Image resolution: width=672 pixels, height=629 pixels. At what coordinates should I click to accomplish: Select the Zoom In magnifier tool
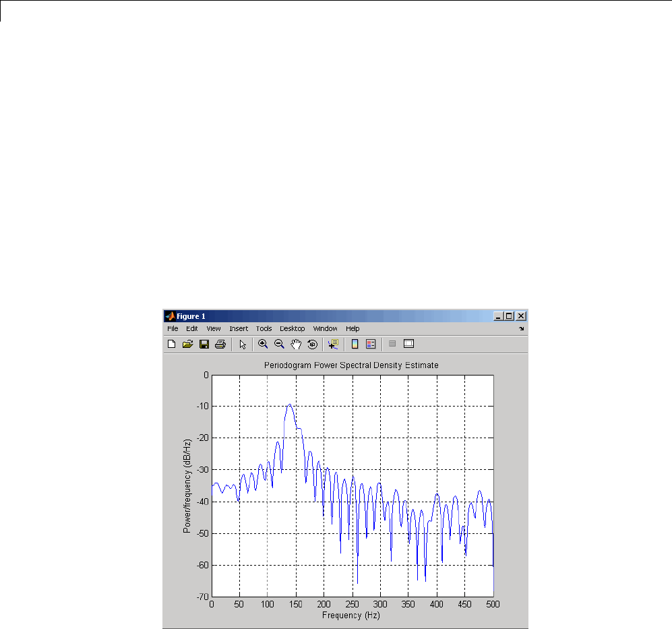[263, 345]
